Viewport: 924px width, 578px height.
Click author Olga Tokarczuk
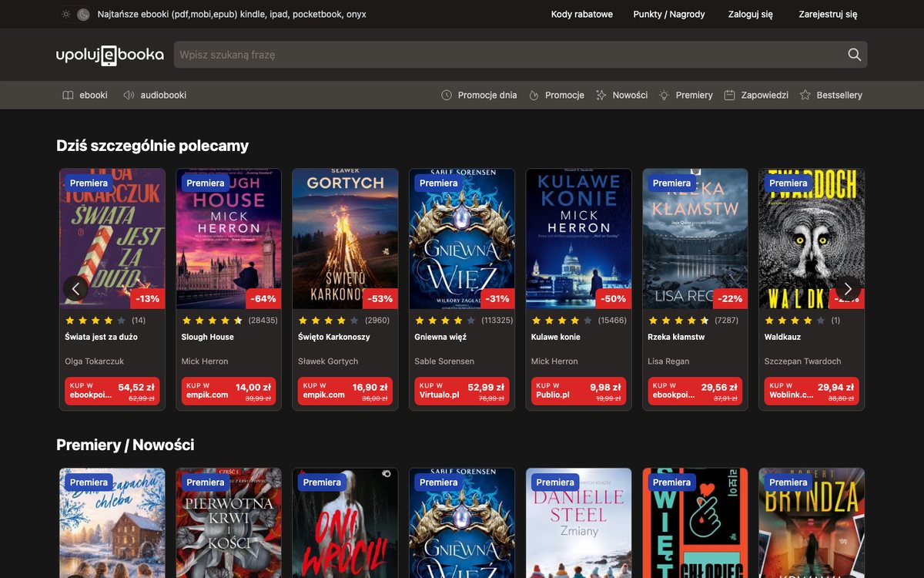click(94, 361)
